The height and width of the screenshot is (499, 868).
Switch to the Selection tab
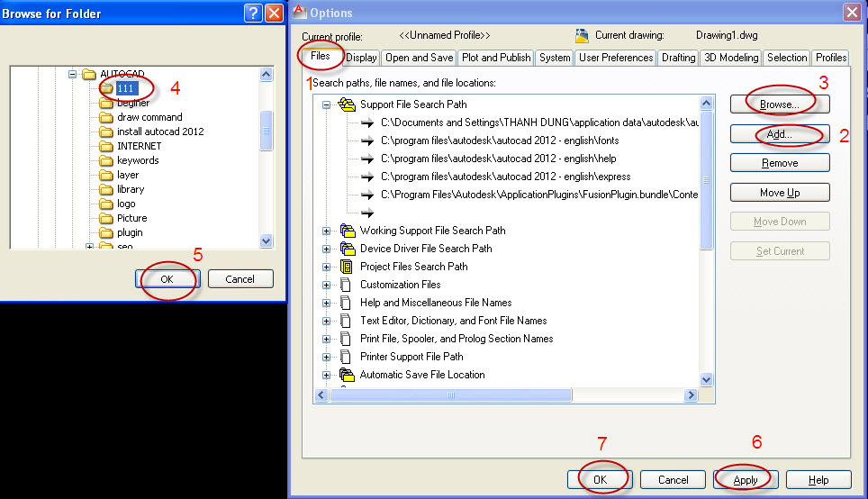787,58
